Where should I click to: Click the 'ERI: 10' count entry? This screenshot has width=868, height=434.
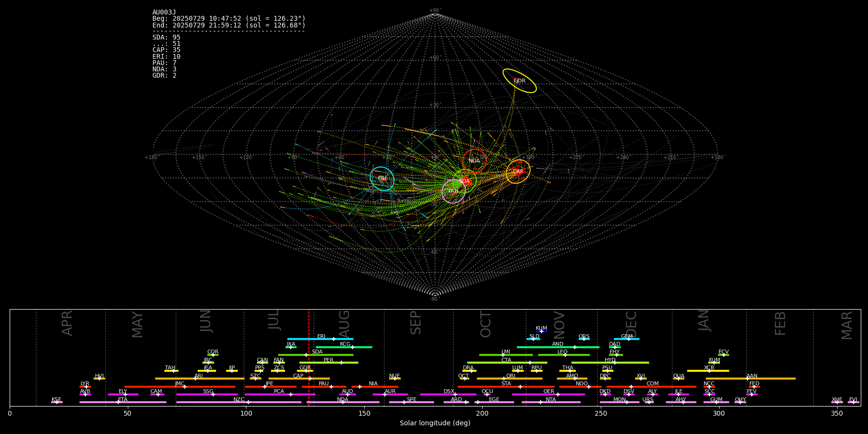coord(166,57)
